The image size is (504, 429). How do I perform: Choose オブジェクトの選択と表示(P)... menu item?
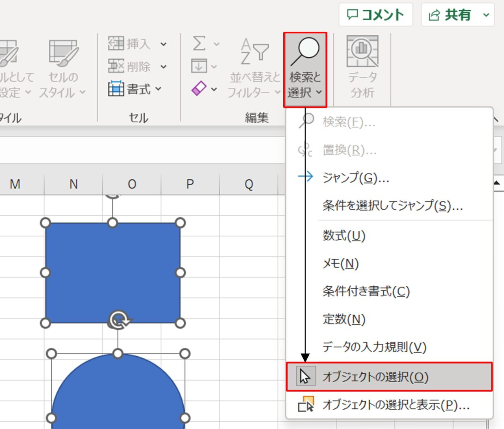(389, 405)
